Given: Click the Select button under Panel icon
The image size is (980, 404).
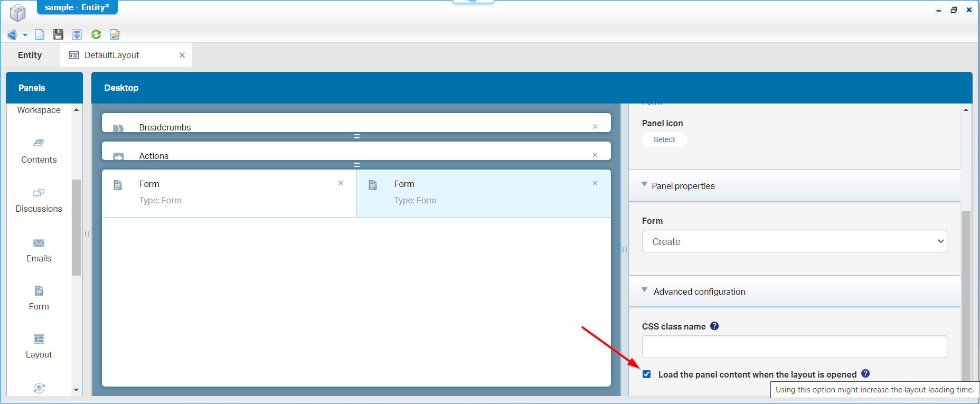Looking at the screenshot, I should click(x=664, y=139).
